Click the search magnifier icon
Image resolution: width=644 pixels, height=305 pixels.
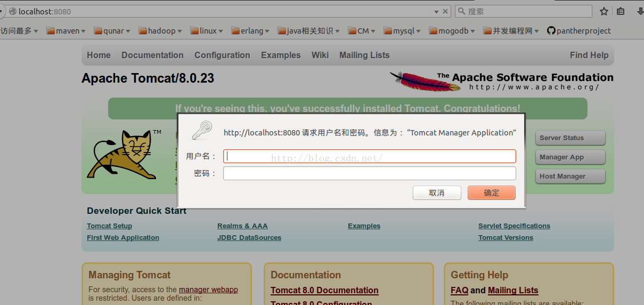[461, 11]
